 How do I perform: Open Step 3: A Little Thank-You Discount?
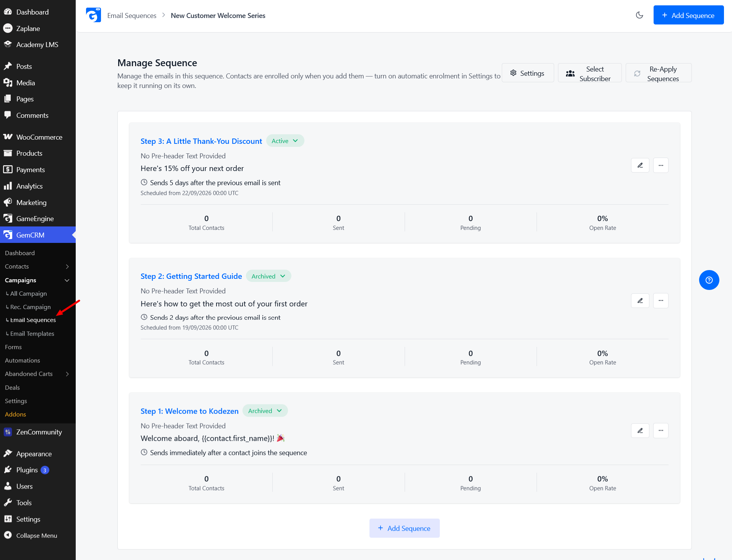tap(201, 141)
